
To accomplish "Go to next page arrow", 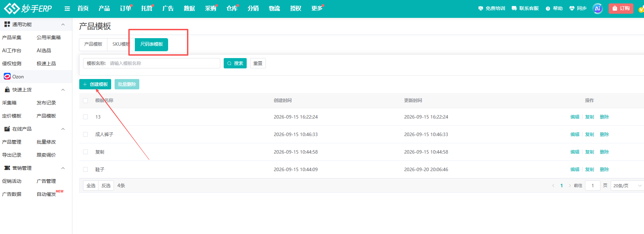I will (570, 186).
